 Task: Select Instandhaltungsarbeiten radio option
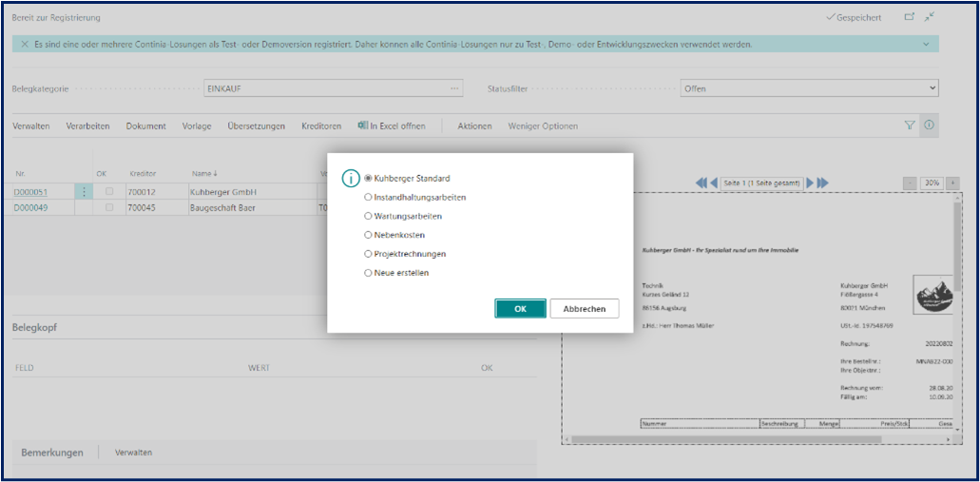369,197
